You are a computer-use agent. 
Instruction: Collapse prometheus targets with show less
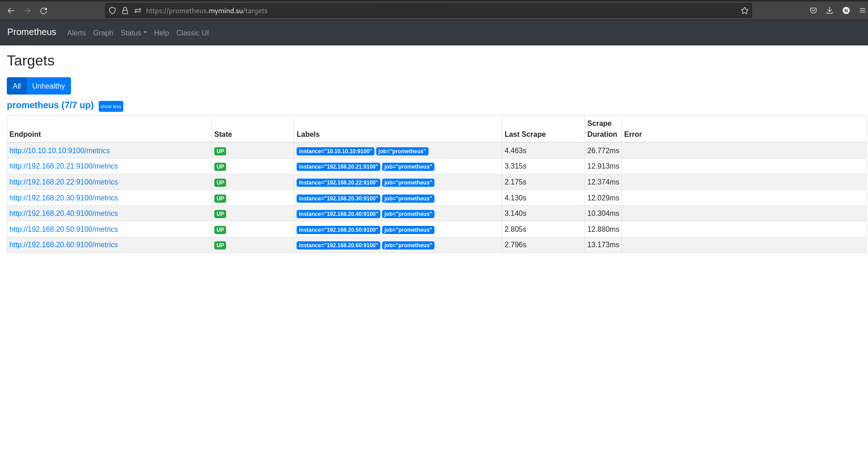pos(111,106)
